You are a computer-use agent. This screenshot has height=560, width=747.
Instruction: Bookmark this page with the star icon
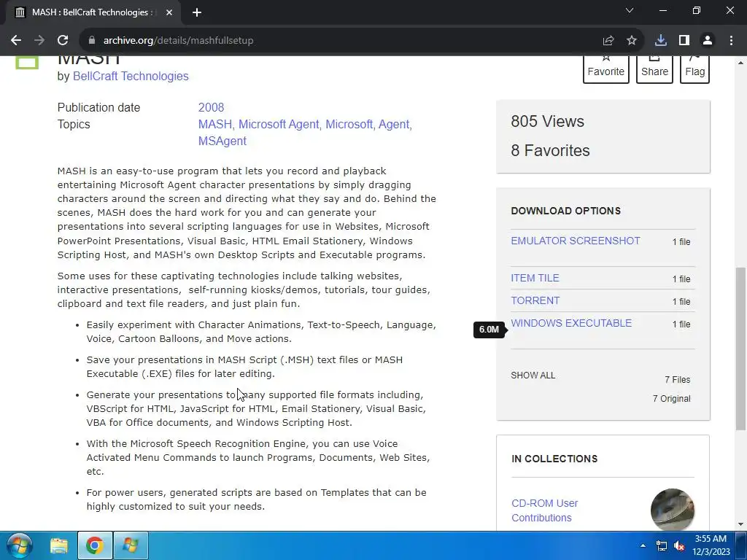632,41
